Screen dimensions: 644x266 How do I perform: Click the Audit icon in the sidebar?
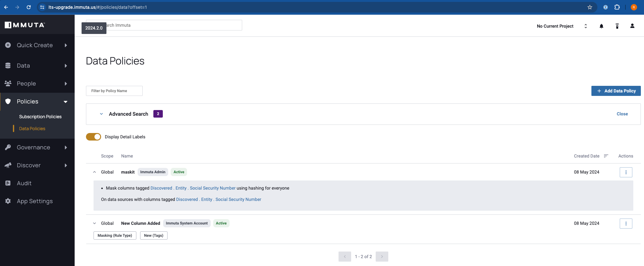(x=8, y=183)
